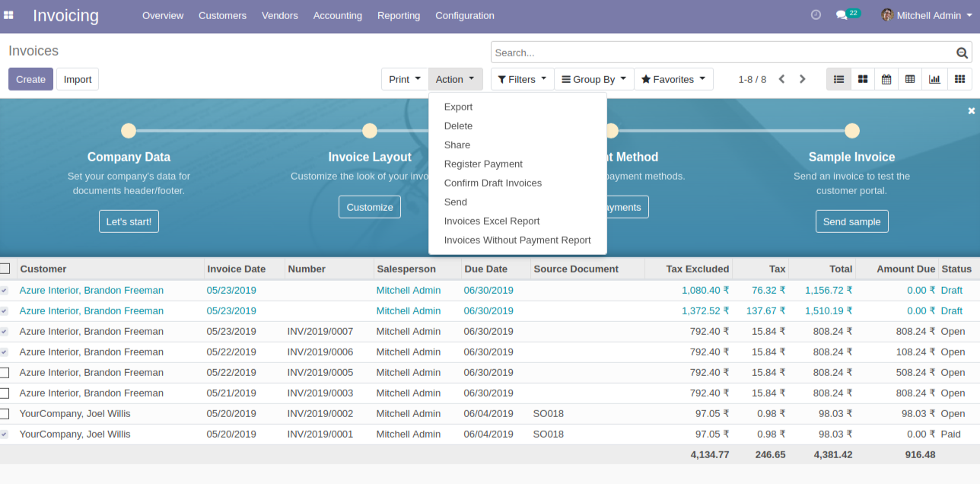Screen dimensions: 980x484
Task: Click the Invoice Layout step circle
Action: [370, 131]
